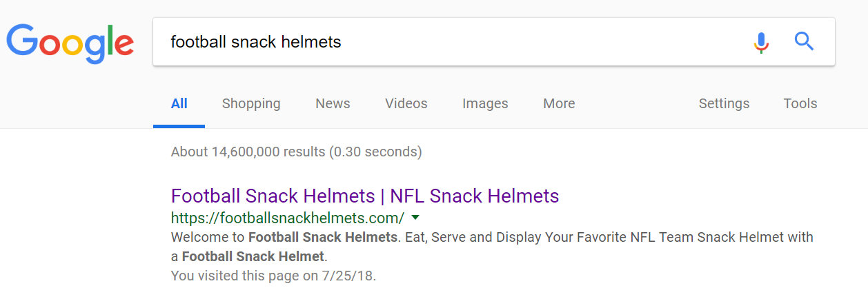Open the Football Snack Helmets result title

[364, 196]
